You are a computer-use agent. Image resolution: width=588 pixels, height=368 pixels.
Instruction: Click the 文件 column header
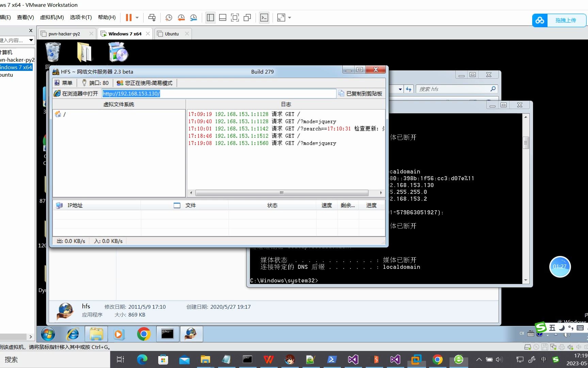[x=185, y=205]
